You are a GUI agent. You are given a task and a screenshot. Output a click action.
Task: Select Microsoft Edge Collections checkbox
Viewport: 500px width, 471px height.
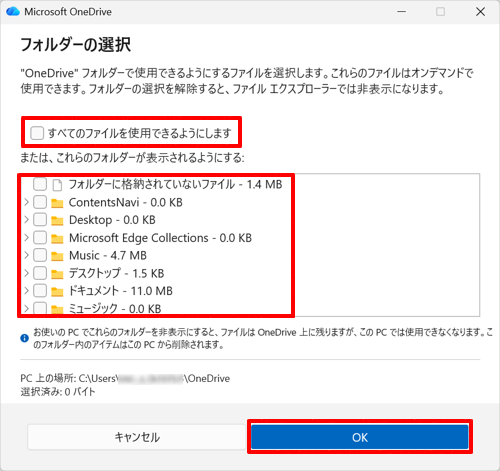pos(40,238)
